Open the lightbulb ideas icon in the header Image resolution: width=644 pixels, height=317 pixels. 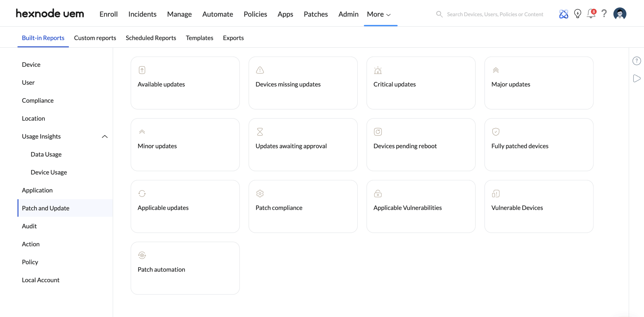[x=577, y=14]
